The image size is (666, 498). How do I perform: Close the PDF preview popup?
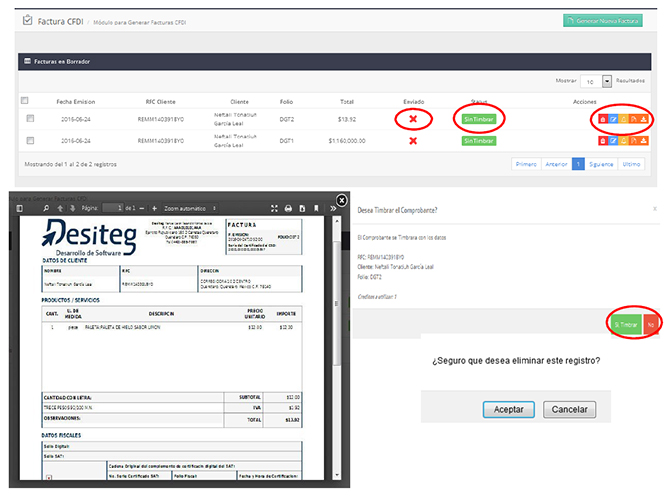[x=341, y=200]
